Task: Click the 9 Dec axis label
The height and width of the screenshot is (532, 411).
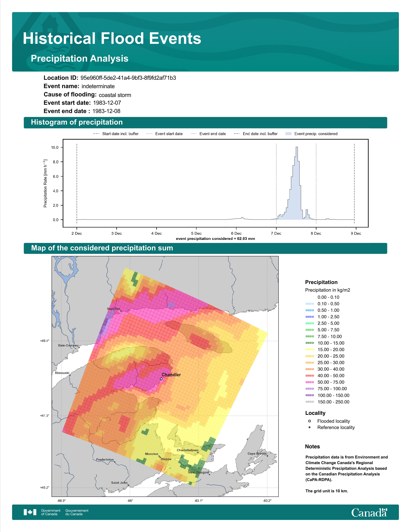Action: point(356,233)
